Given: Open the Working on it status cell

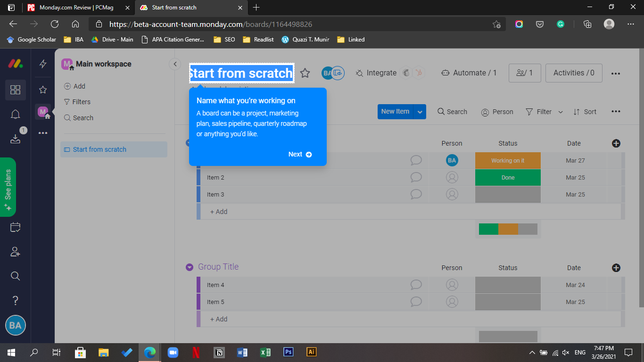Looking at the screenshot, I should pos(508,161).
